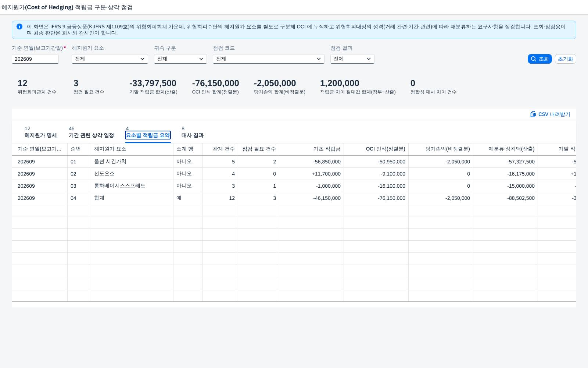Expand the 헤지원가 요소 dropdown arrow
This screenshot has width=588, height=368.
click(x=143, y=59)
